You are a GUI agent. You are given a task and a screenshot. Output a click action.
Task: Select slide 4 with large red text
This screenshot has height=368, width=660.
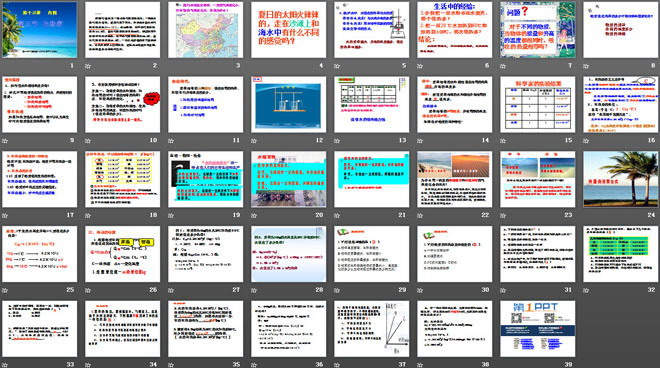click(288, 29)
